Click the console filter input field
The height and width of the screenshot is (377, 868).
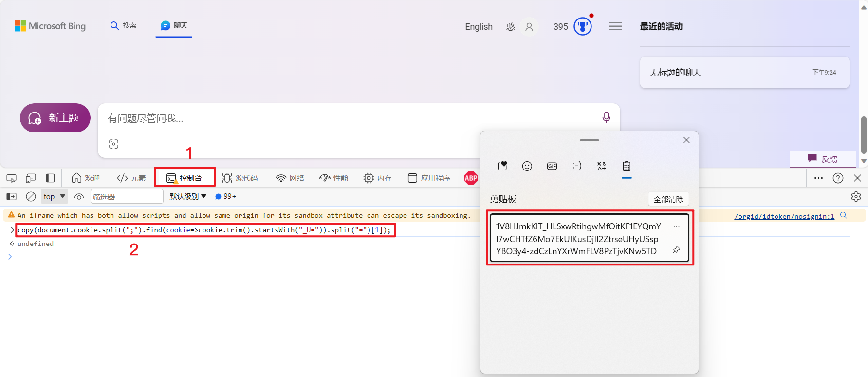pyautogui.click(x=127, y=197)
